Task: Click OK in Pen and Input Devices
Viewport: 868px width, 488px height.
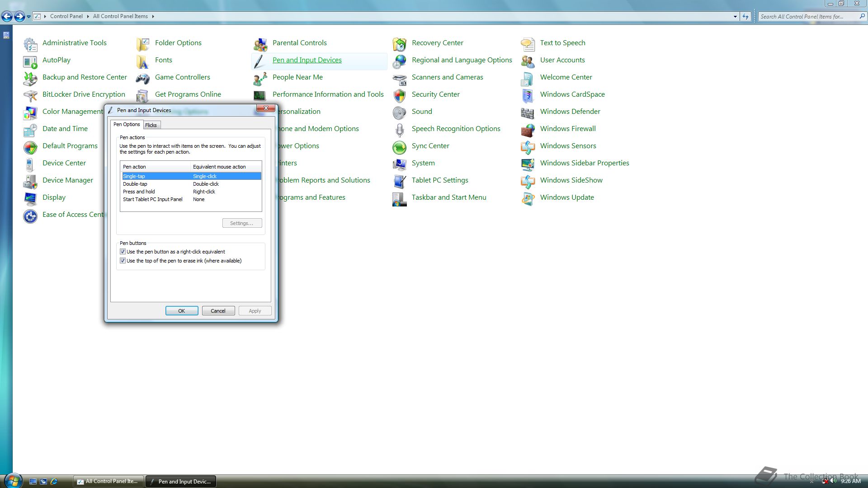Action: 182,311
